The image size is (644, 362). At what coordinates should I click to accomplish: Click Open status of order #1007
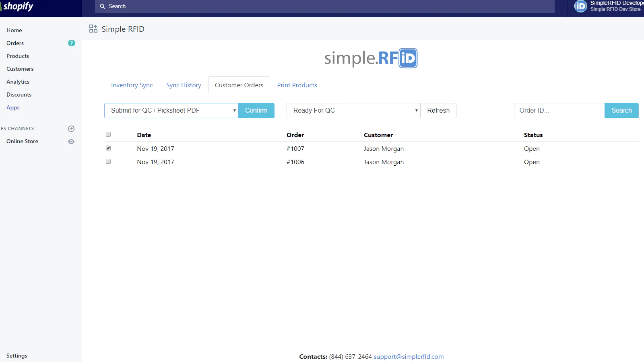[x=532, y=149]
